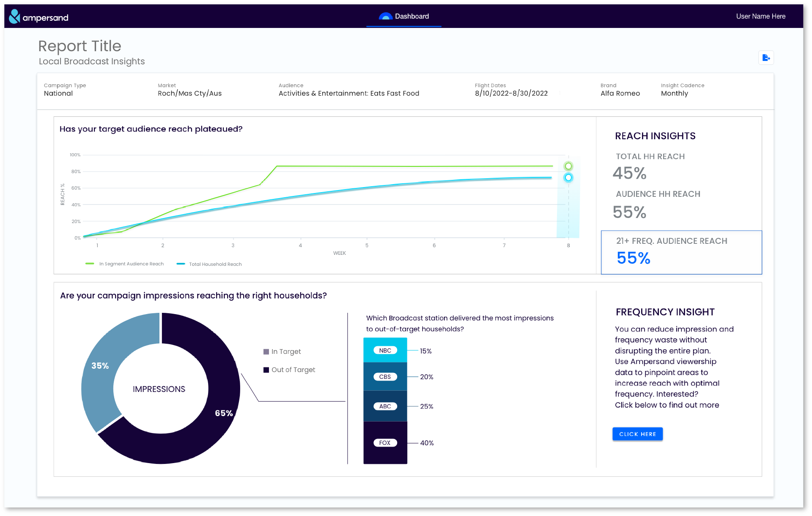Select the ABC station bar label
The width and height of the screenshot is (812, 516).
click(x=385, y=406)
